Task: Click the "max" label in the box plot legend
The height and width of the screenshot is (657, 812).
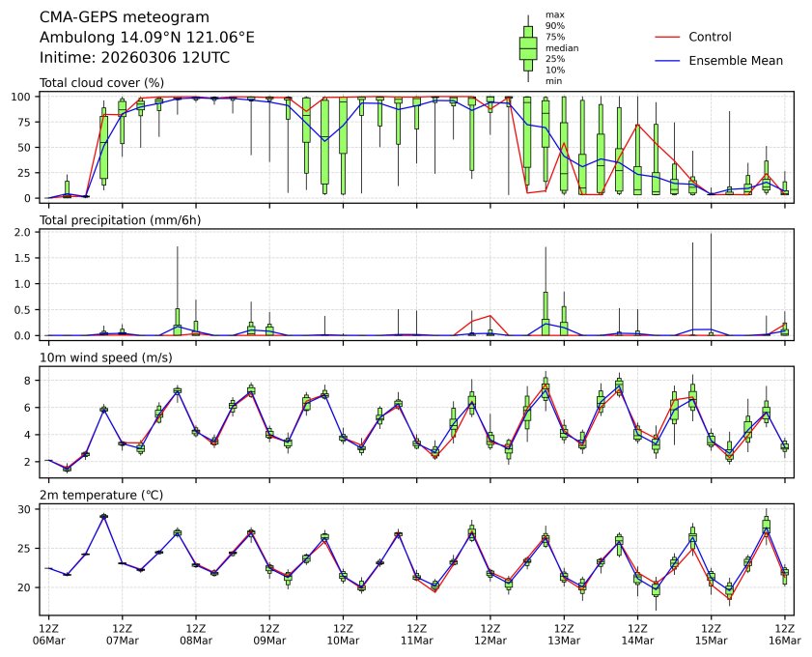Action: pyautogui.click(x=554, y=15)
